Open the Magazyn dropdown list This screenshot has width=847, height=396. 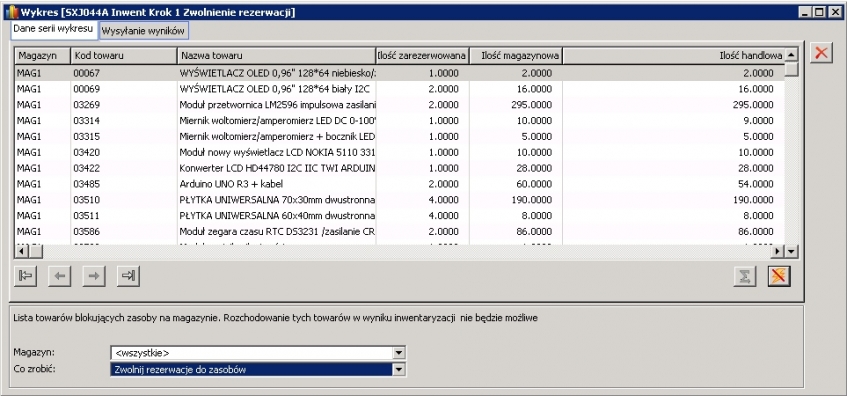pyautogui.click(x=399, y=353)
